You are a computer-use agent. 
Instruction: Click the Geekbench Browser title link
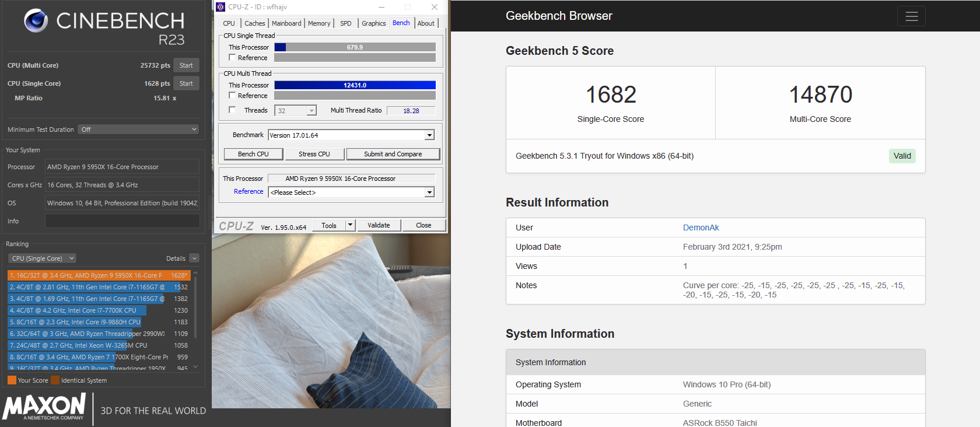pyautogui.click(x=559, y=16)
